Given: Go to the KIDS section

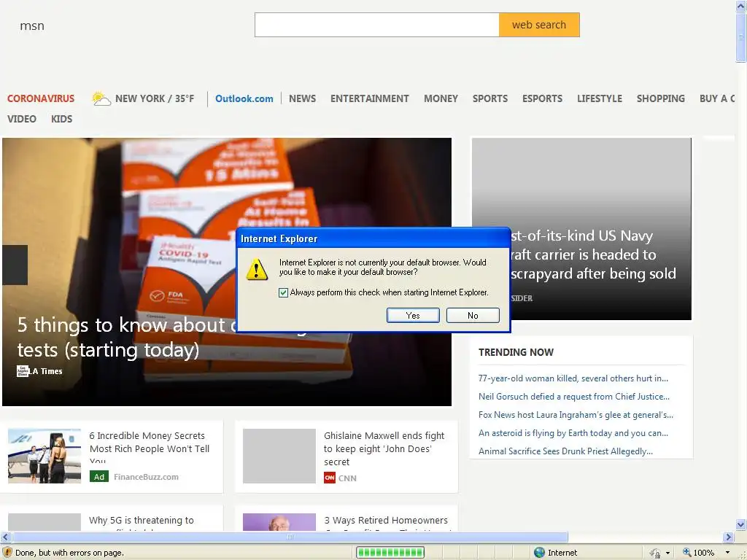Looking at the screenshot, I should tap(62, 119).
